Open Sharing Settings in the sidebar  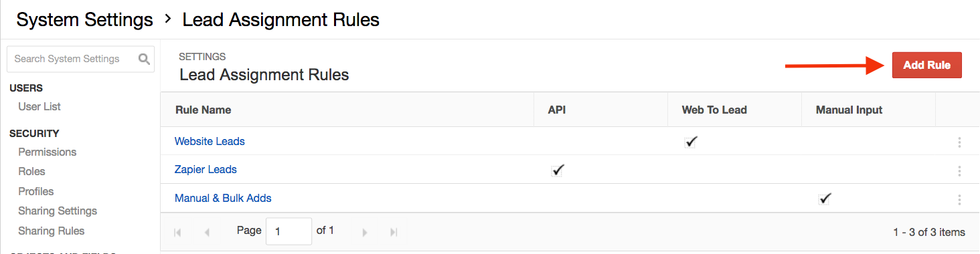(x=58, y=211)
